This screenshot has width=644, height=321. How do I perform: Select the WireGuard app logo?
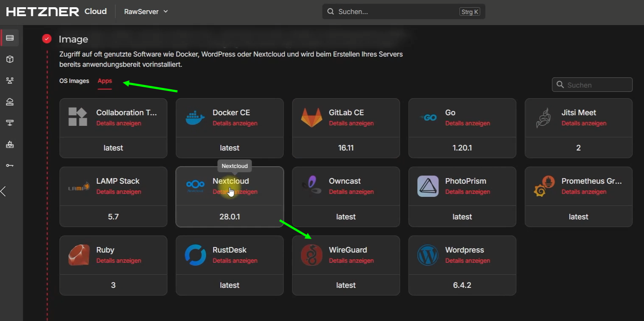pos(311,255)
